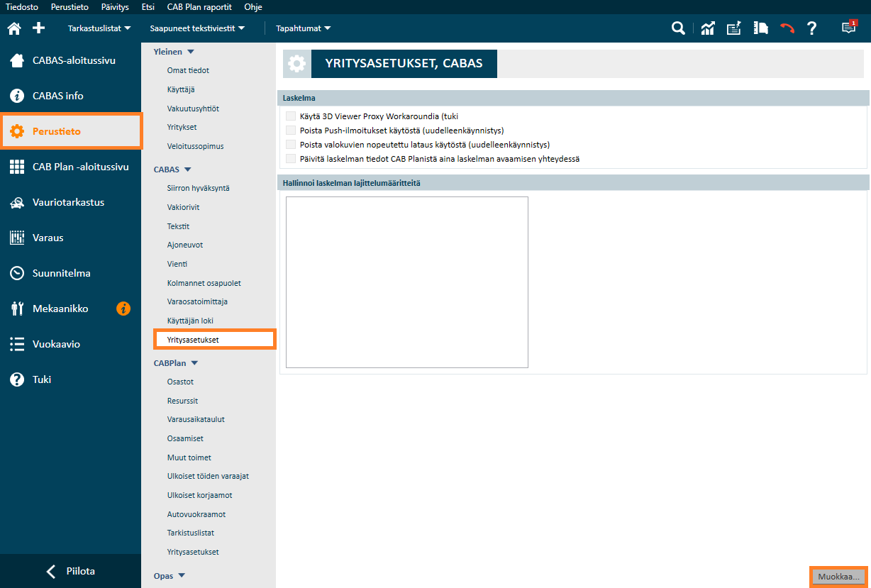Open Kolmannet osapuolet
The image size is (871, 588).
point(204,283)
